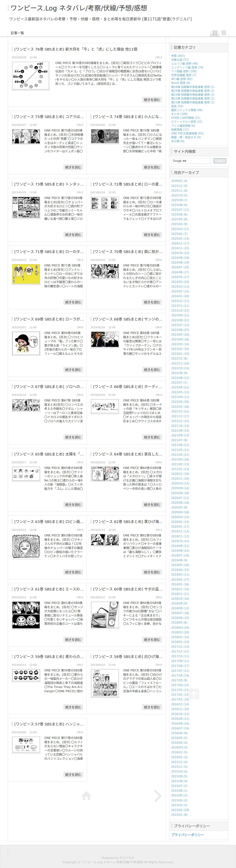236x868 pixels.
Task: Open thumbnail of the 73巻 SBSまとめ article
Action: (26, 207)
